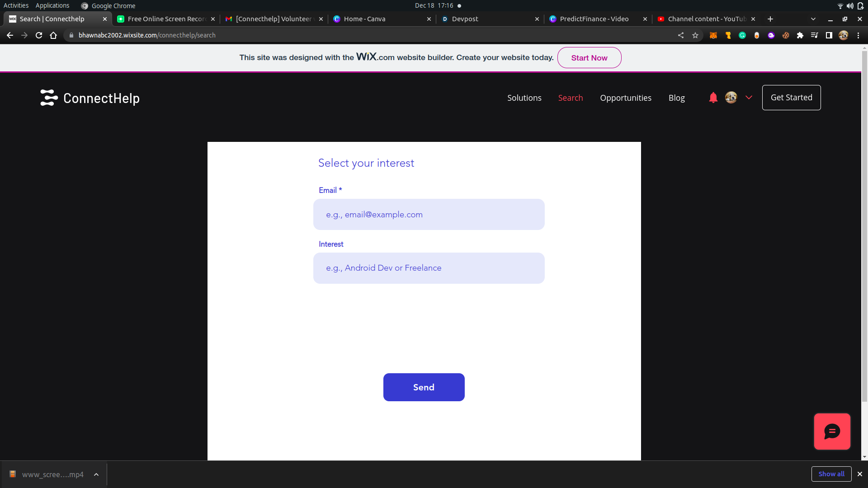The image size is (868, 488).
Task: Click the red notification bell icon
Action: [x=713, y=98]
